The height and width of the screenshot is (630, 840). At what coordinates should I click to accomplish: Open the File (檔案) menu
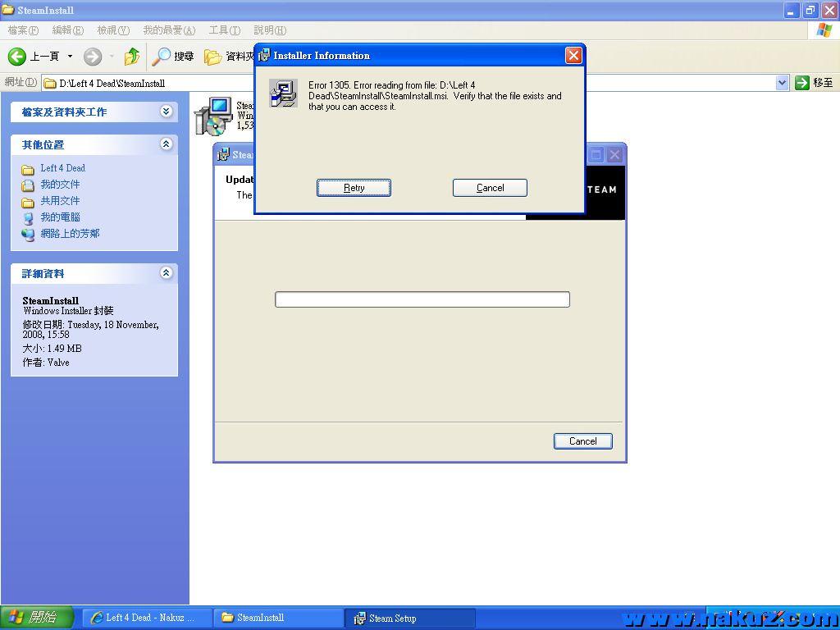[x=23, y=30]
